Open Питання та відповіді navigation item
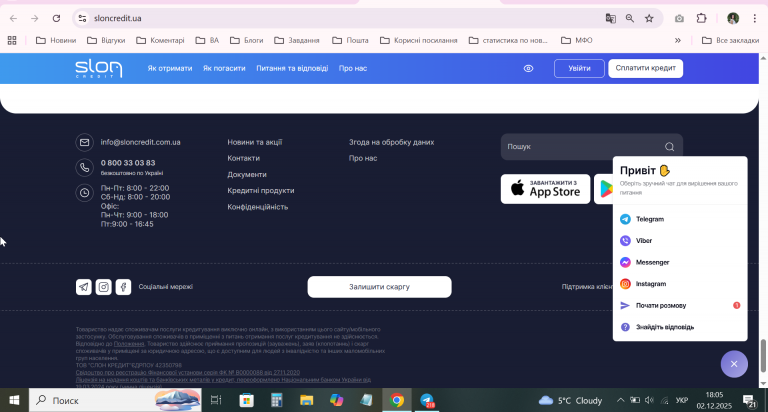 click(292, 69)
